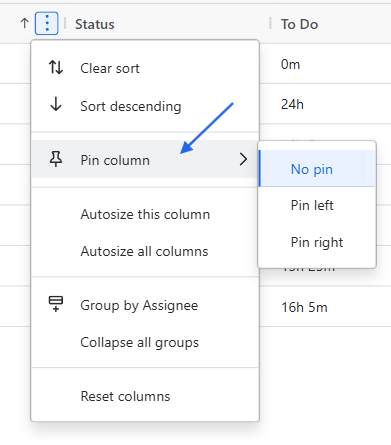Choose Pin right in the submenu
Image resolution: width=391 pixels, height=445 pixels.
click(317, 242)
